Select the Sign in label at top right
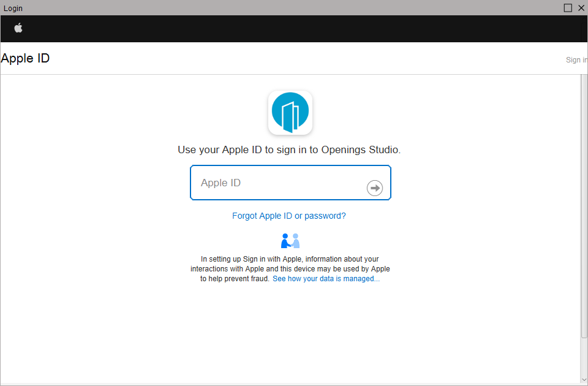Image resolution: width=588 pixels, height=386 pixels. pos(576,59)
